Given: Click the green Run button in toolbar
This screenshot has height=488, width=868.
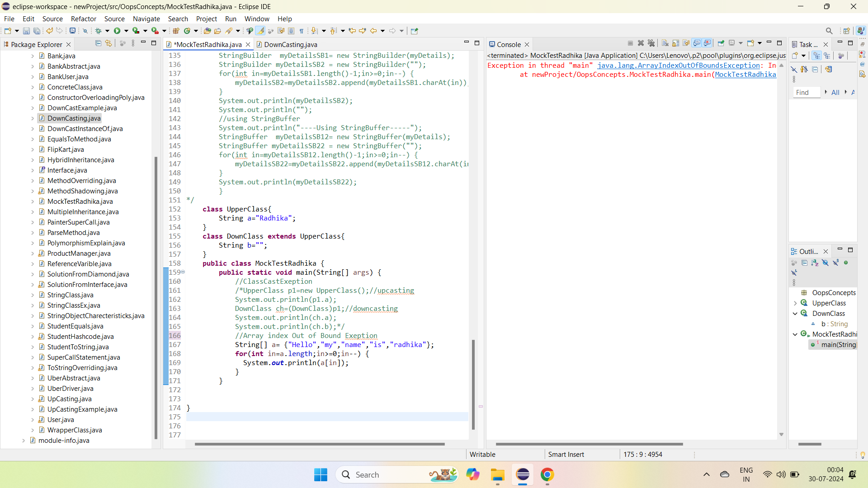Looking at the screenshot, I should (117, 31).
